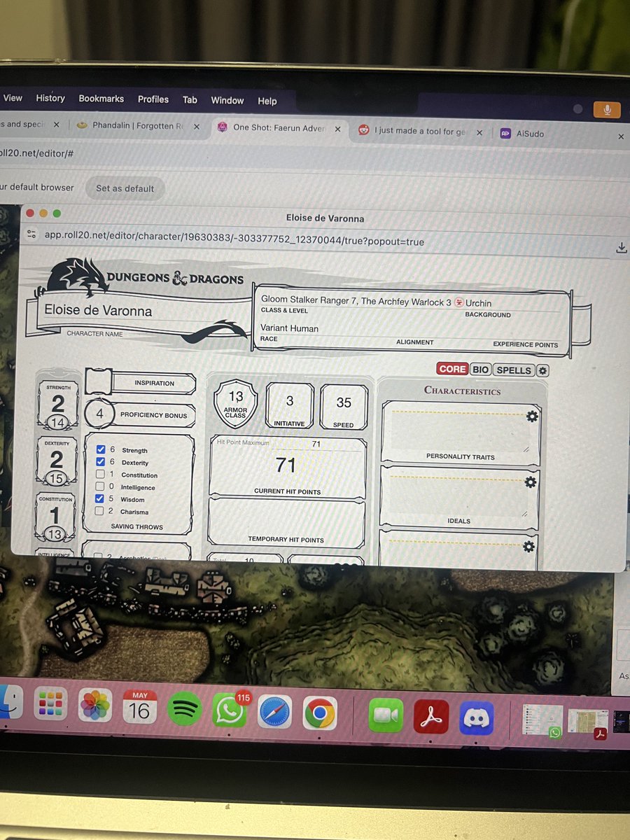Roll INITIATIVE from the sheet
Image resolution: width=630 pixels, height=840 pixels.
289,423
